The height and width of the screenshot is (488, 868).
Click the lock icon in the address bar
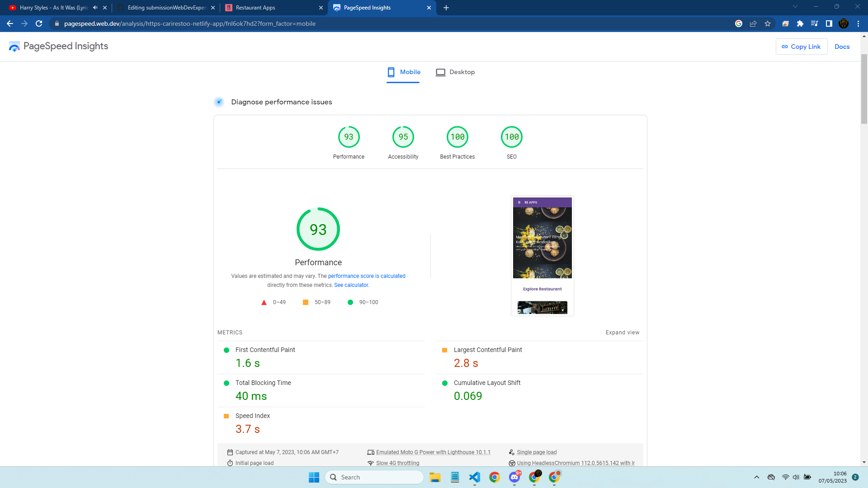pos(57,23)
